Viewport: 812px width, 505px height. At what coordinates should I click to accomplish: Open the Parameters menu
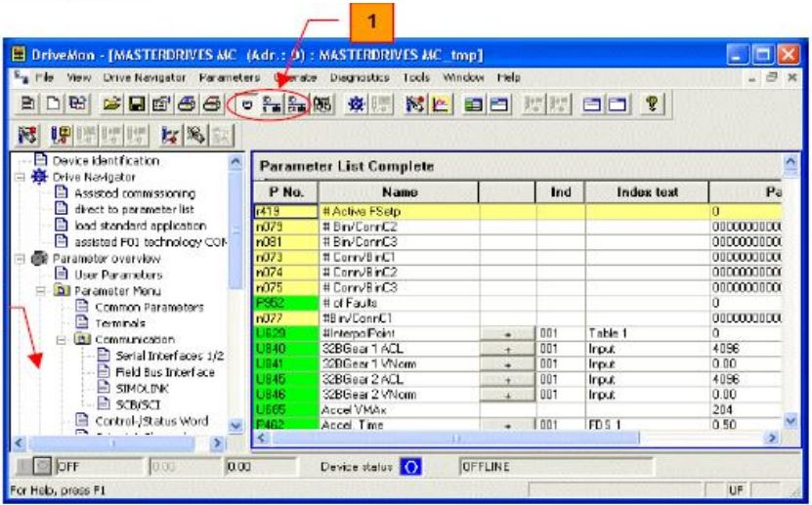230,77
